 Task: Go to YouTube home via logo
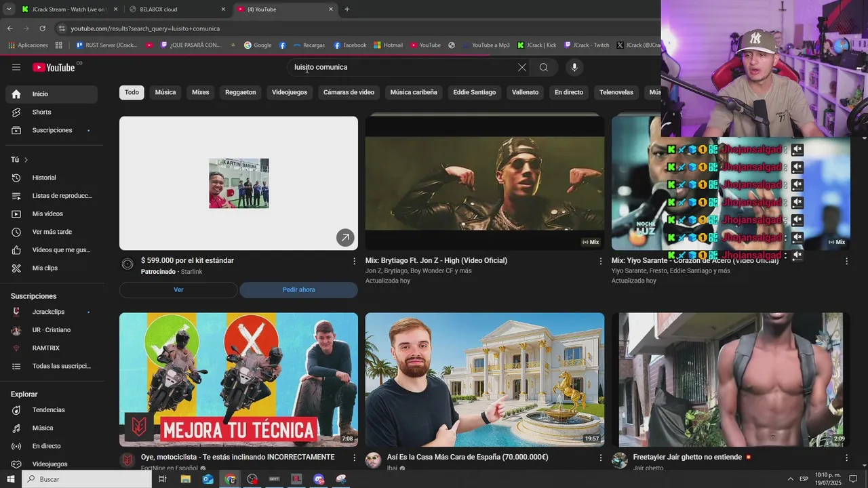click(54, 67)
